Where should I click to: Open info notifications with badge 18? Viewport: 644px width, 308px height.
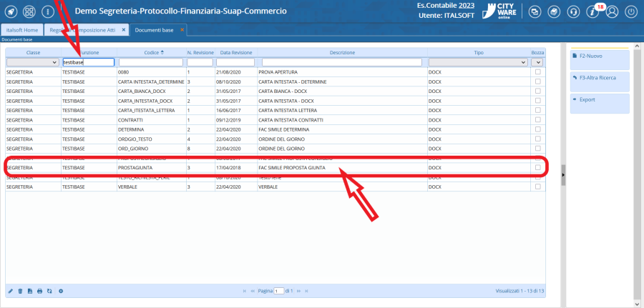[593, 12]
